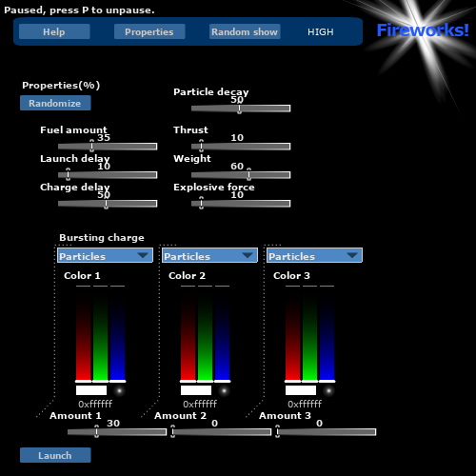
Task: Click the Random show button
Action: 245,31
